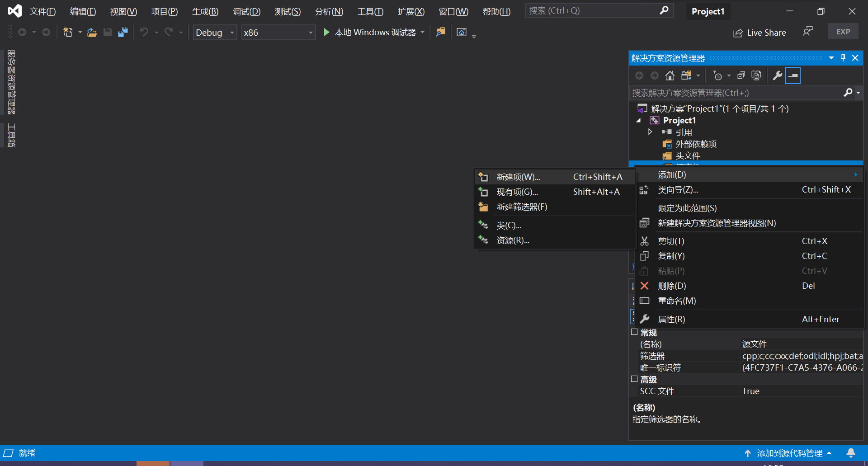Viewport: 868px width, 466px height.
Task: Click the Properties wrench icon in Solution Explorer
Action: 778,75
